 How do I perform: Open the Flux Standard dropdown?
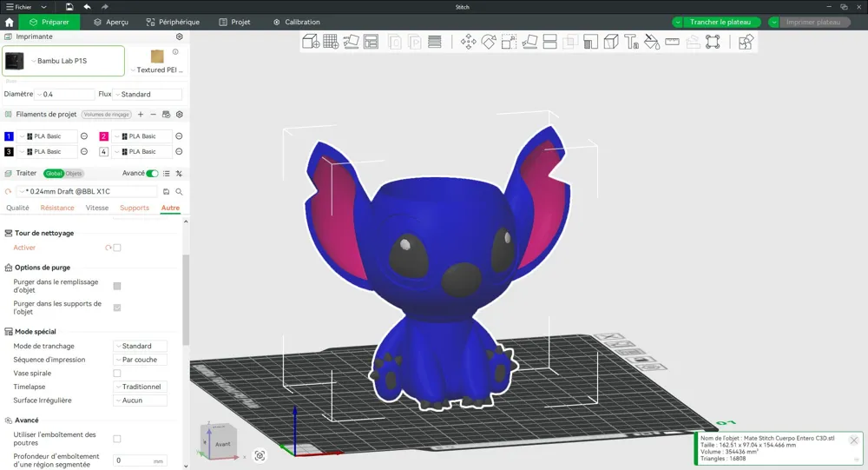(x=147, y=94)
